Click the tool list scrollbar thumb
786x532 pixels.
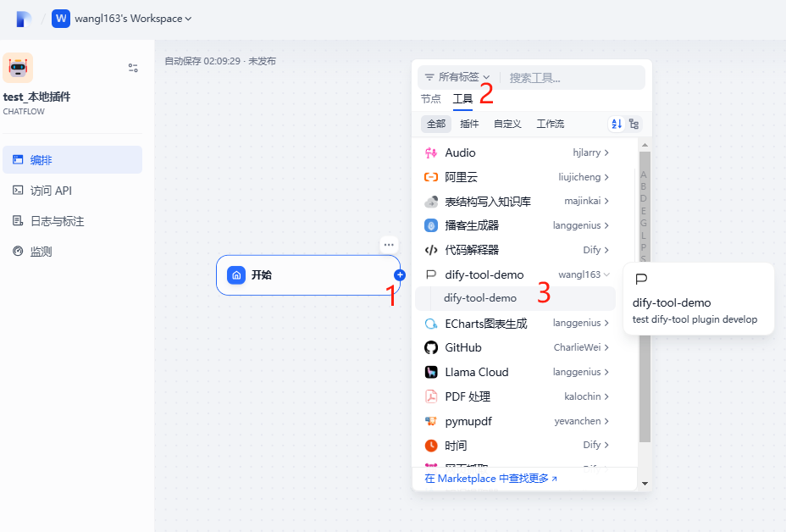[x=645, y=296]
